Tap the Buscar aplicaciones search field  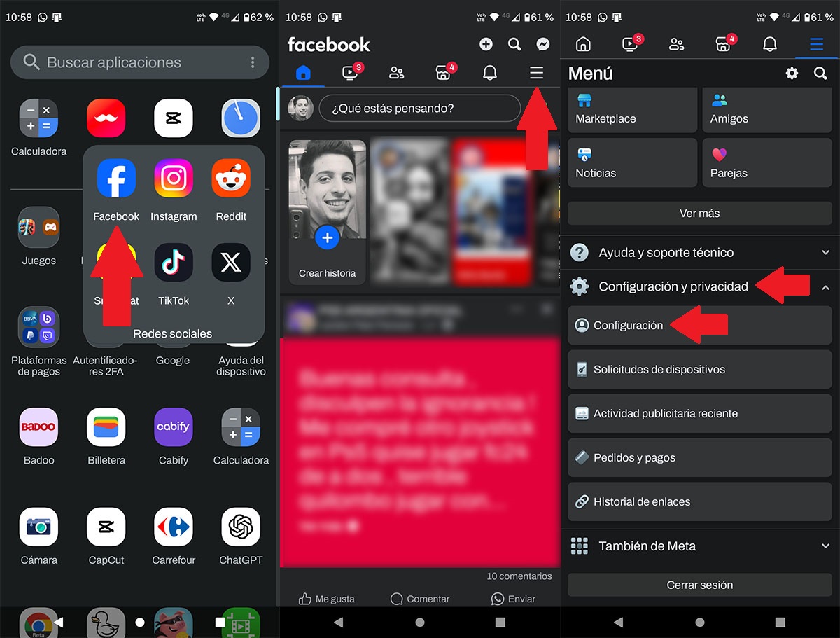point(140,62)
